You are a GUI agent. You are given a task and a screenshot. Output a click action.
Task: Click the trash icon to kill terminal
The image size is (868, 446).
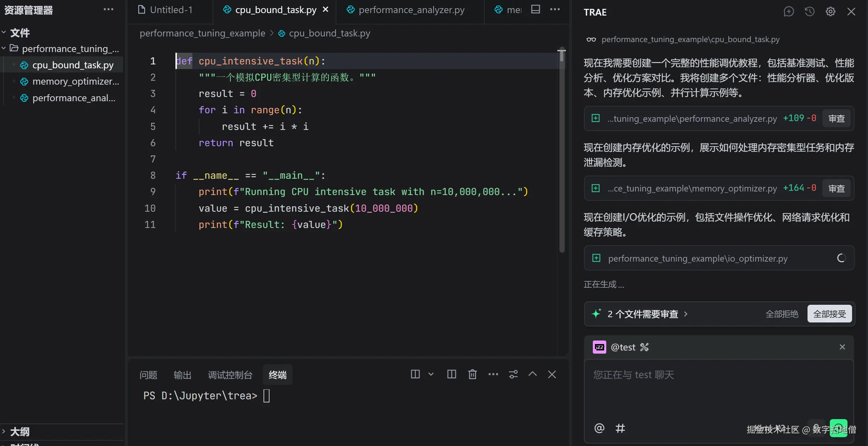pyautogui.click(x=472, y=374)
